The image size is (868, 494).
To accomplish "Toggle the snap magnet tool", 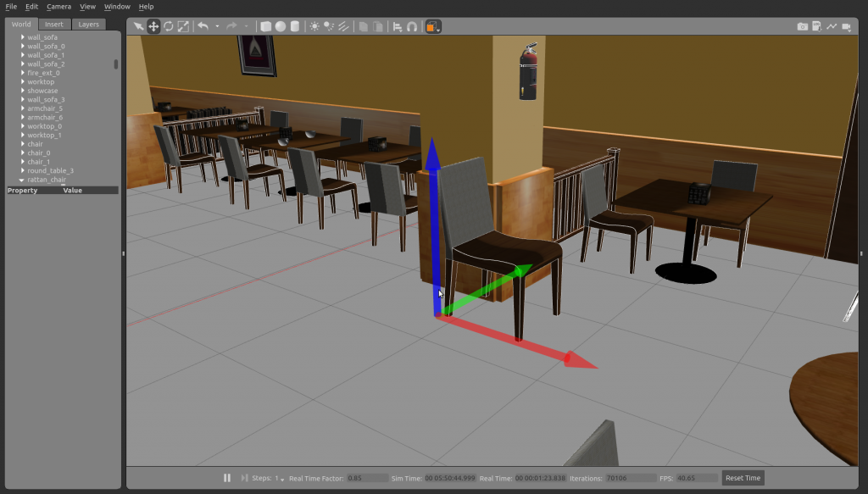I will (412, 26).
